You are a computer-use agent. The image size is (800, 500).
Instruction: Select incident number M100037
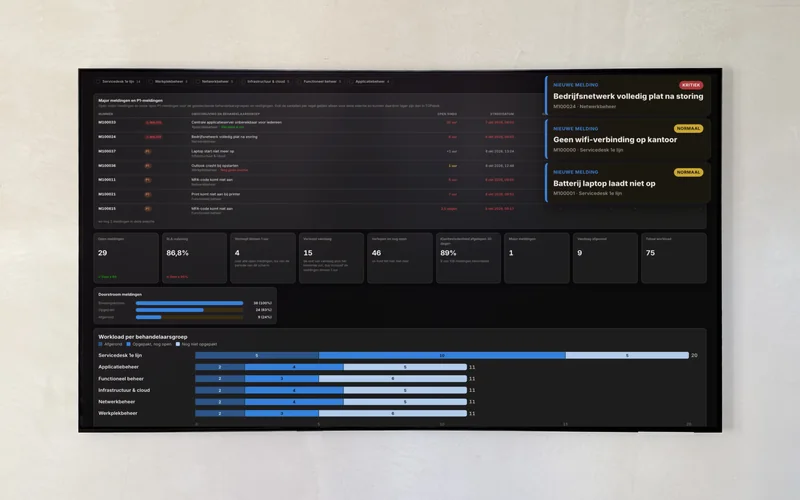click(107, 151)
